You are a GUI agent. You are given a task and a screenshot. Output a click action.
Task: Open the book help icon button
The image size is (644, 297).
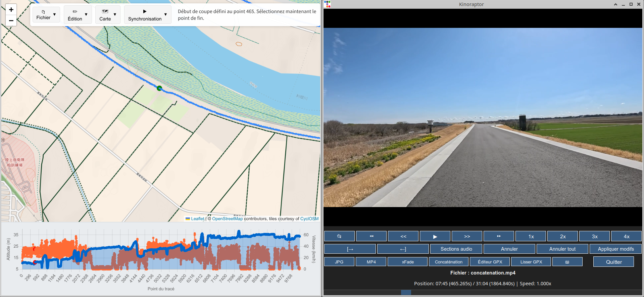[567, 262]
